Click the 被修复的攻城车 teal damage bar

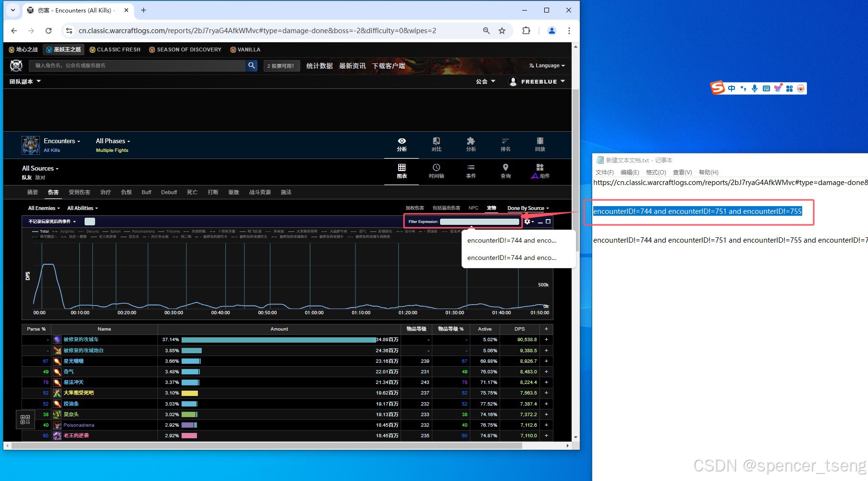[x=279, y=340]
